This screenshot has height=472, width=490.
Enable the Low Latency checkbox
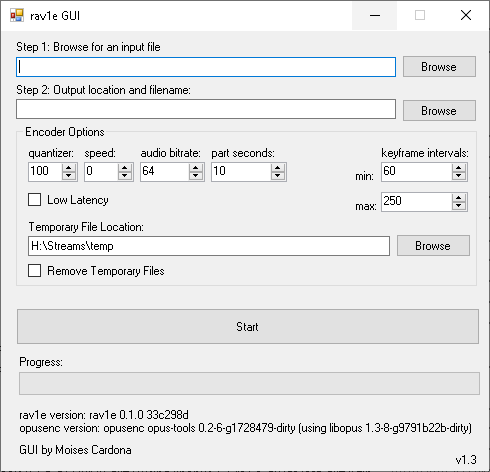pyautogui.click(x=35, y=200)
